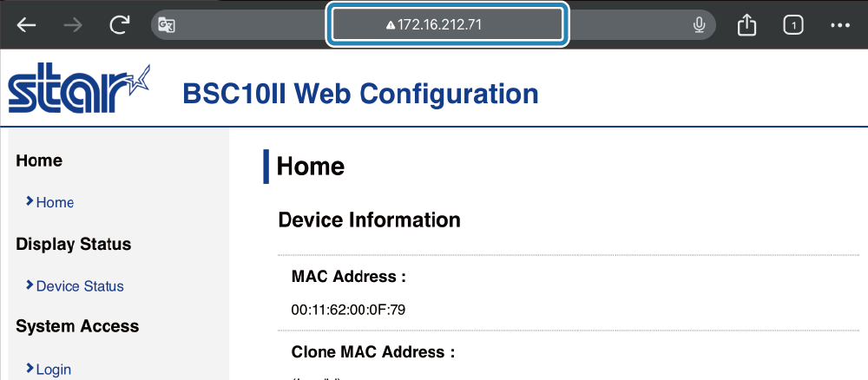Open the tab switcher showing 1 tab
This screenshot has width=868, height=380.
tap(792, 25)
